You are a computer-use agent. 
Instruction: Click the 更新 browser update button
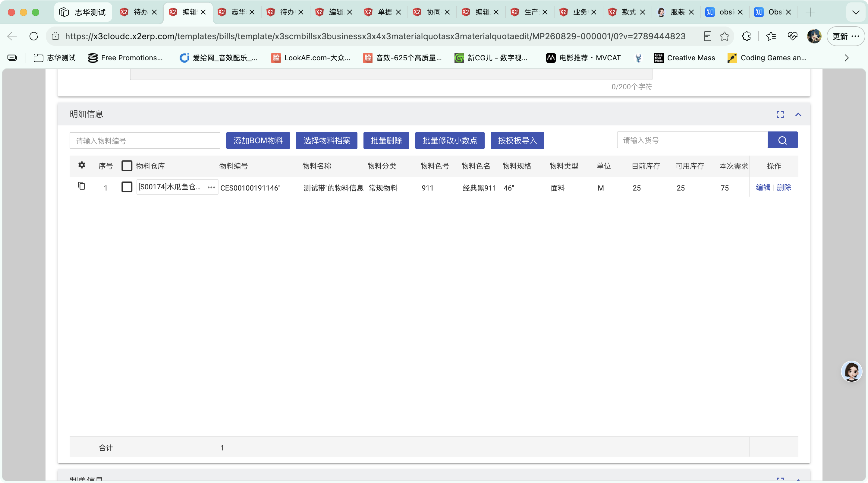point(846,36)
